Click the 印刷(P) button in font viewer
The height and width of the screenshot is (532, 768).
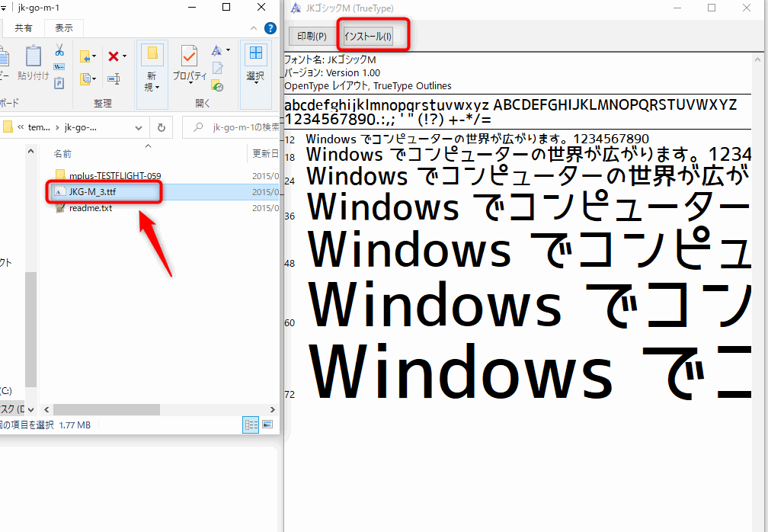312,37
